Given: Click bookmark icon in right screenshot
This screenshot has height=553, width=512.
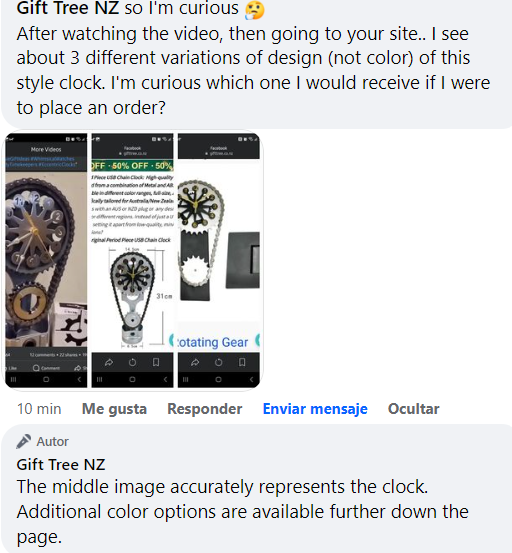Looking at the screenshot, I should tap(242, 362).
